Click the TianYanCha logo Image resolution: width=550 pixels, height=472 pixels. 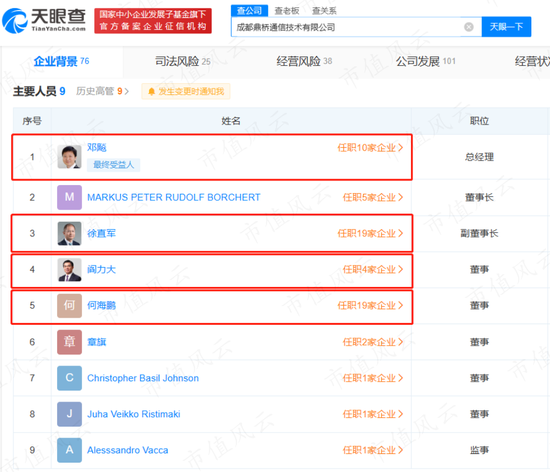point(44,20)
